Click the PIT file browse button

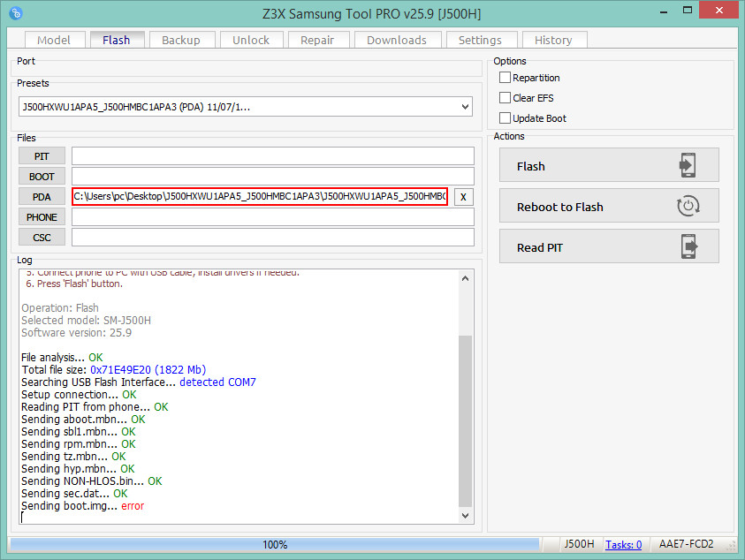pyautogui.click(x=42, y=156)
